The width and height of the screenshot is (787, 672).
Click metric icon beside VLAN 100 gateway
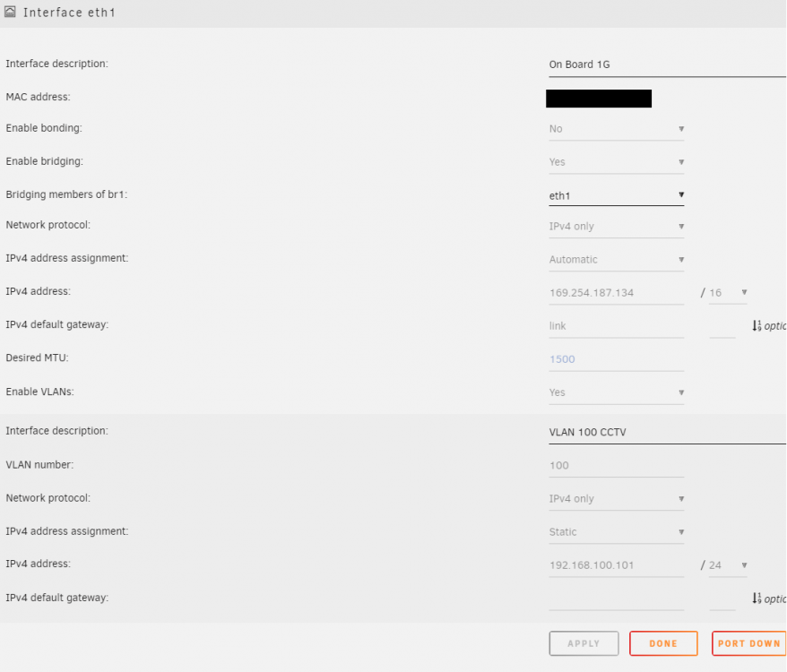point(757,599)
